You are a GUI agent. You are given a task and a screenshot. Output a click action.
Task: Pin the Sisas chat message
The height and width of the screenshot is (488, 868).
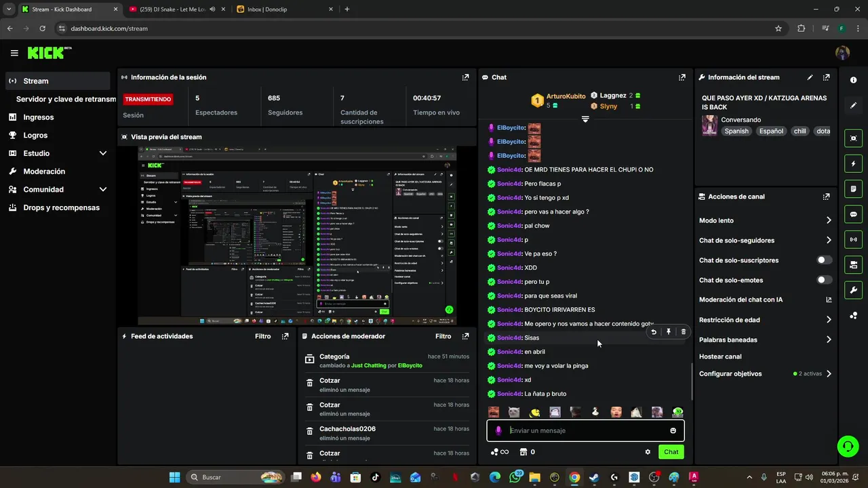pos(669,332)
